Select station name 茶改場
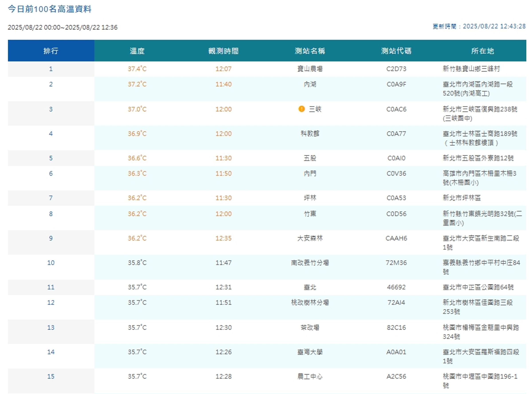This screenshot has height=394, width=532. (310, 327)
